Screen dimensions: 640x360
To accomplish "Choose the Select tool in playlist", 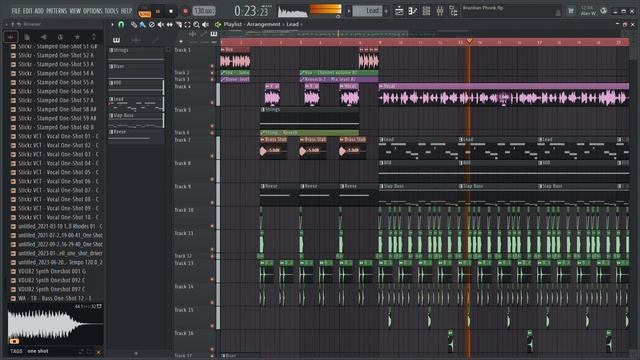I will [x=187, y=25].
